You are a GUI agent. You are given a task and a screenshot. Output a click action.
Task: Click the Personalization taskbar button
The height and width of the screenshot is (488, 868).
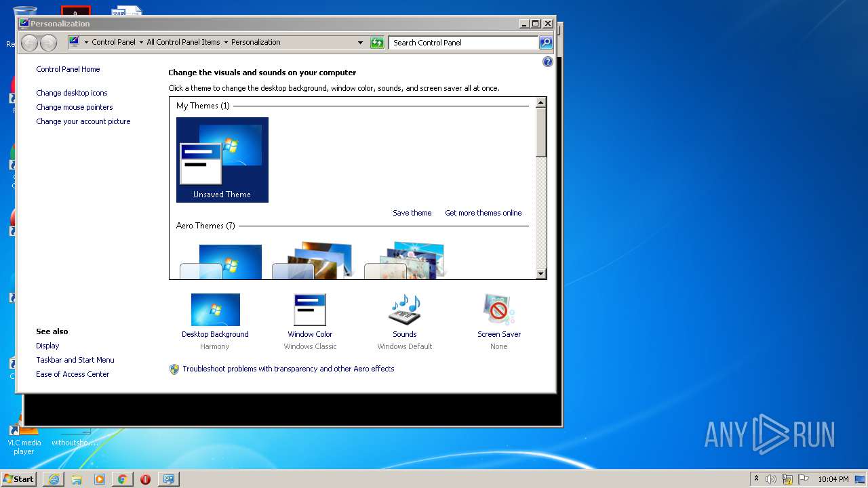(x=168, y=479)
